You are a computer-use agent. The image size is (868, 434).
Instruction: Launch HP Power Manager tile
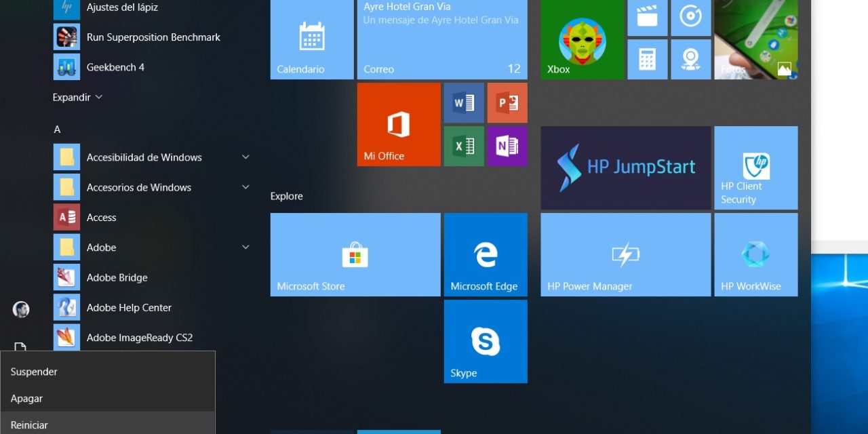pyautogui.click(x=625, y=254)
